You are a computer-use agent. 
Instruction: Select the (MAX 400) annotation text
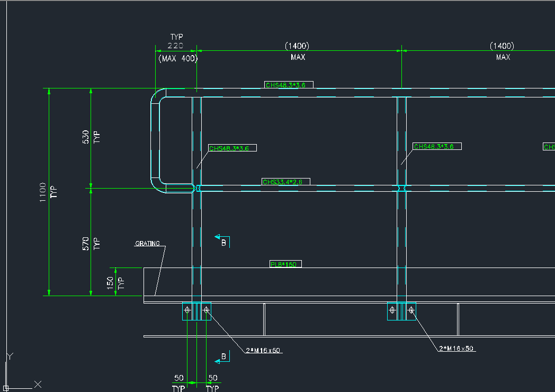(177, 58)
